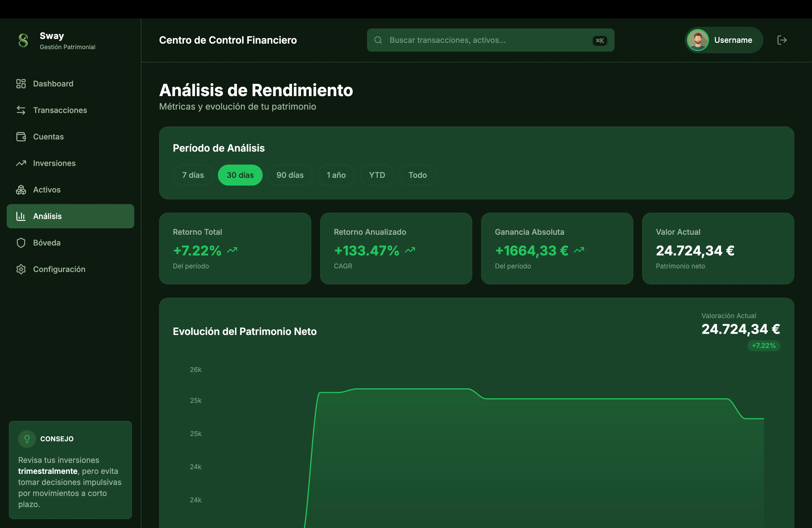Click the Transacciones arrows icon
The image size is (812, 528).
point(21,110)
